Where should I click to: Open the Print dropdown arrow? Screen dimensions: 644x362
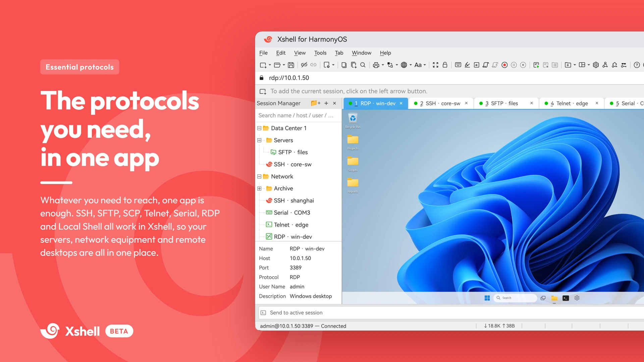click(x=383, y=65)
